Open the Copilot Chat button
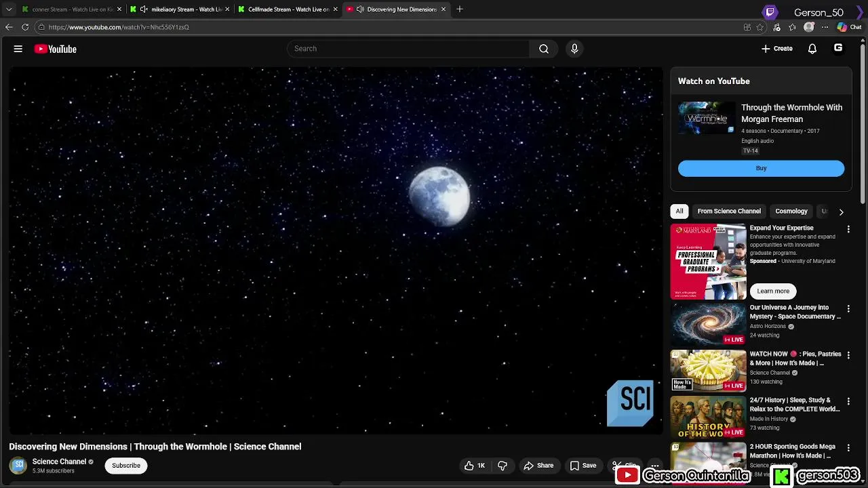The width and height of the screenshot is (868, 488). pos(849,27)
